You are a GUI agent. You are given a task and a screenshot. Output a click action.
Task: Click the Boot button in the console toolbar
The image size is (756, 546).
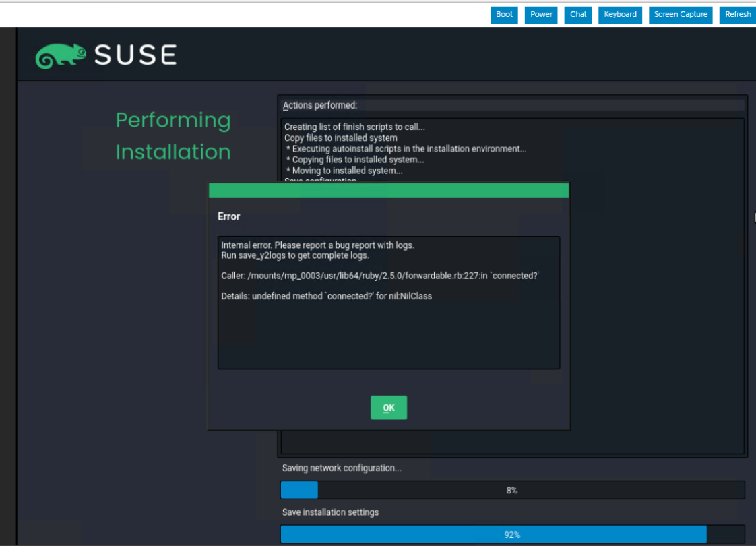(x=504, y=14)
